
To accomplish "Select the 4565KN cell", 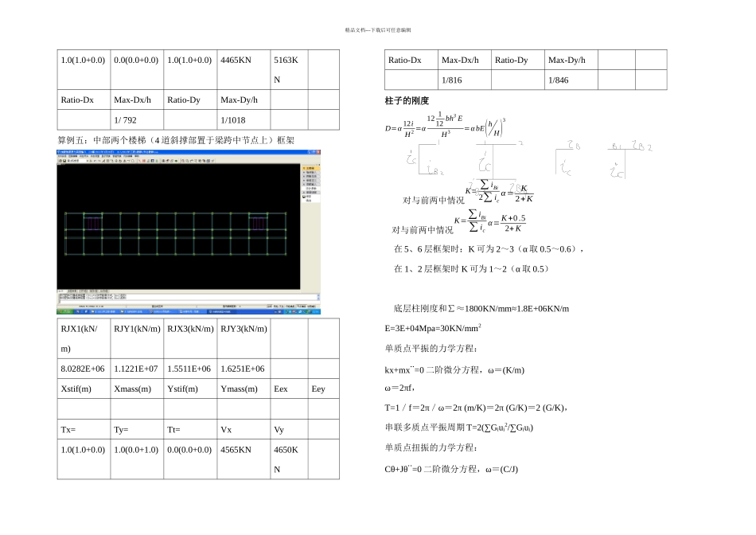I will coord(244,459).
